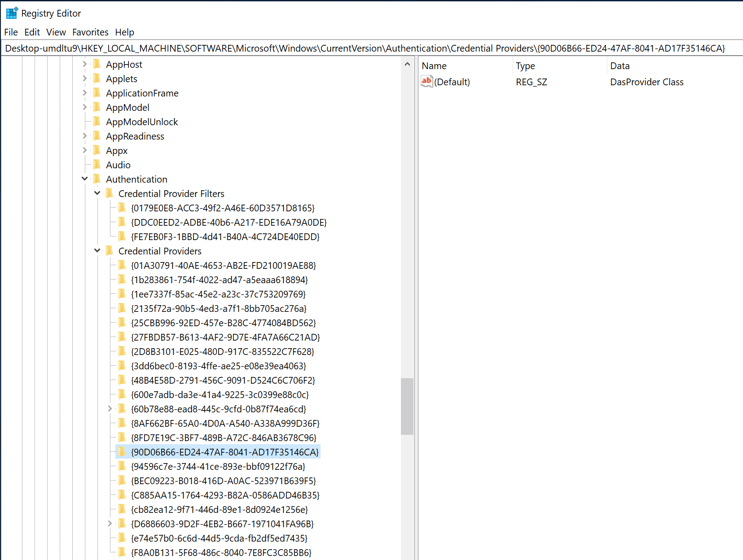This screenshot has height=560, width=743.
Task: Click the (Default) string value icon
Action: [426, 82]
